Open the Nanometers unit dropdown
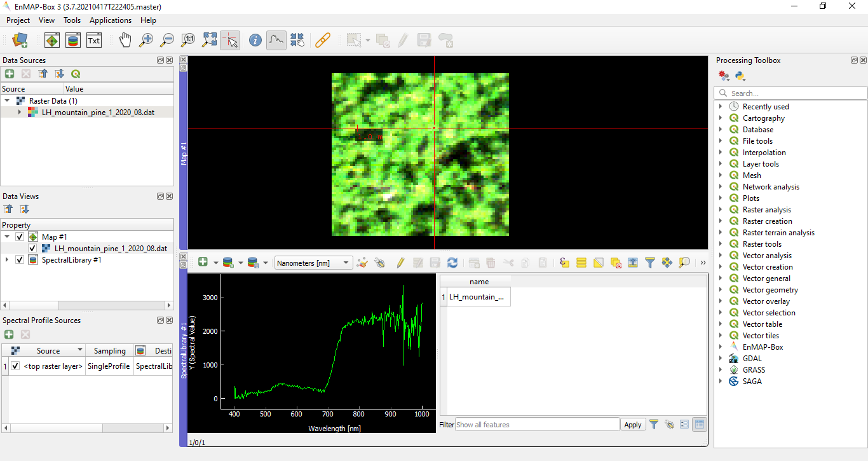Viewport: 868px width, 461px height. pyautogui.click(x=314, y=263)
